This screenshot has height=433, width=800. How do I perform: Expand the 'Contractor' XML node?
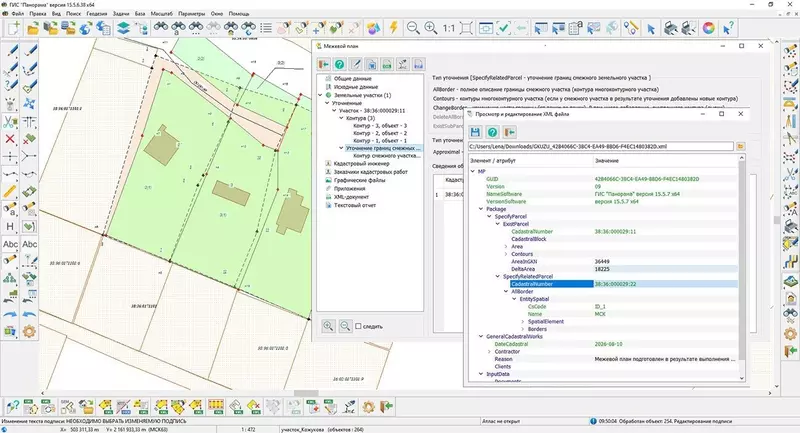pyautogui.click(x=489, y=351)
